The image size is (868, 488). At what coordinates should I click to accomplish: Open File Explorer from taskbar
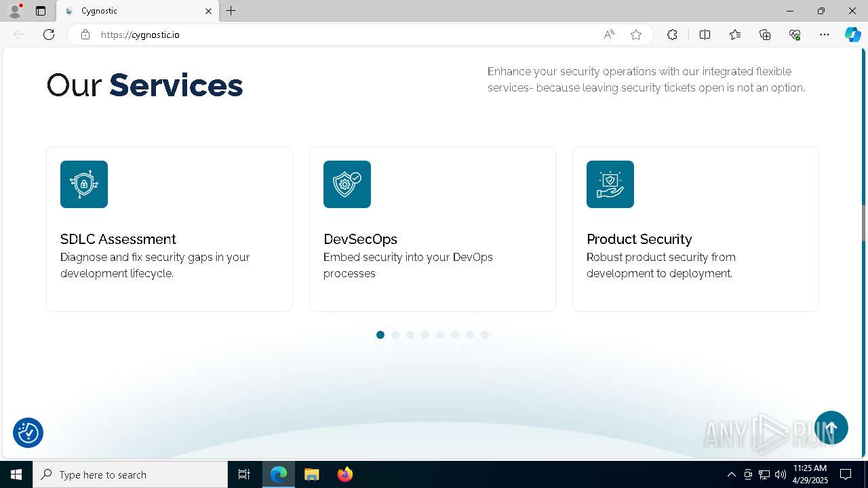click(311, 474)
